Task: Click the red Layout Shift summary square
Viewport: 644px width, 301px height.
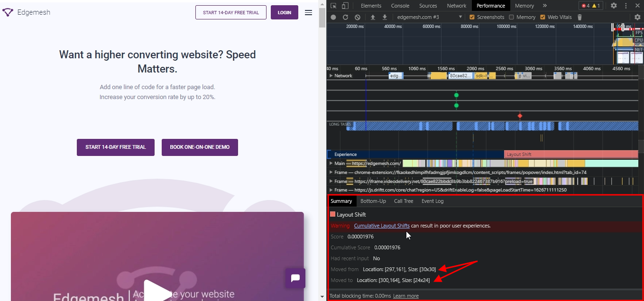Action: point(332,214)
